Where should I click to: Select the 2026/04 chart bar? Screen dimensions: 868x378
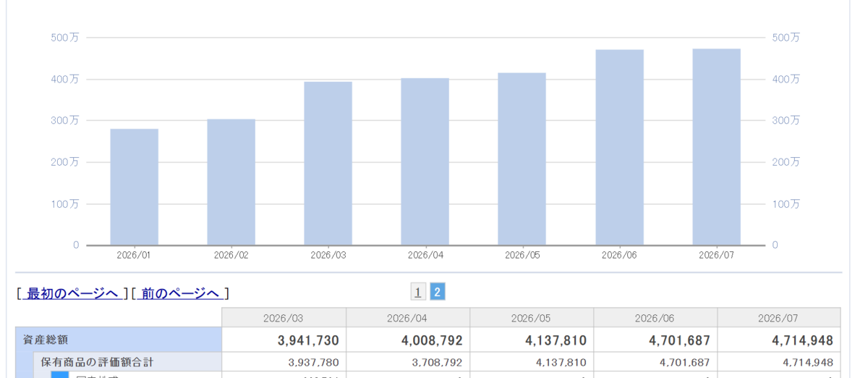click(425, 161)
